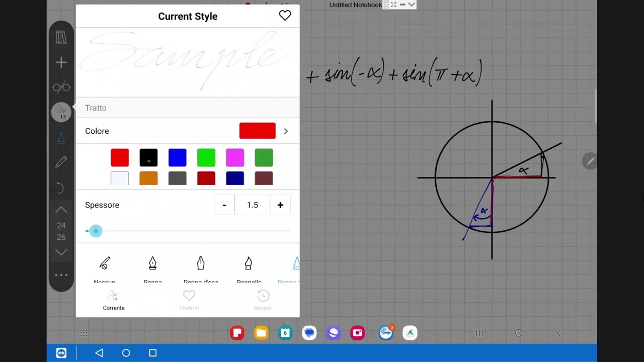Open the calendar app showing 6
644x362 pixels.
pos(285,332)
